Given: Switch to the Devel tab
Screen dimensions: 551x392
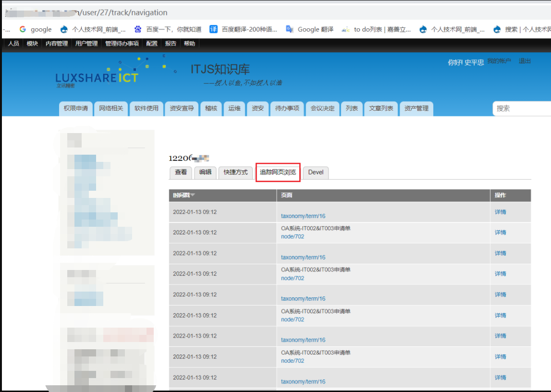Looking at the screenshot, I should point(316,172).
